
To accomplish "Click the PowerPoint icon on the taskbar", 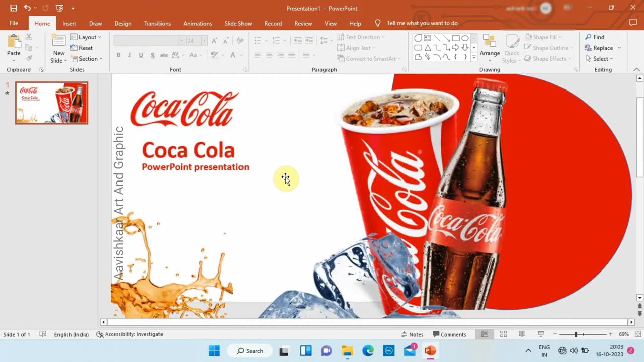I will (x=430, y=351).
